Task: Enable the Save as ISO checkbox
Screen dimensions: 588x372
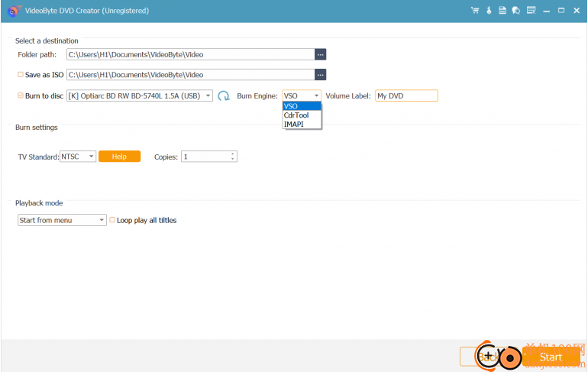Action: (21, 75)
